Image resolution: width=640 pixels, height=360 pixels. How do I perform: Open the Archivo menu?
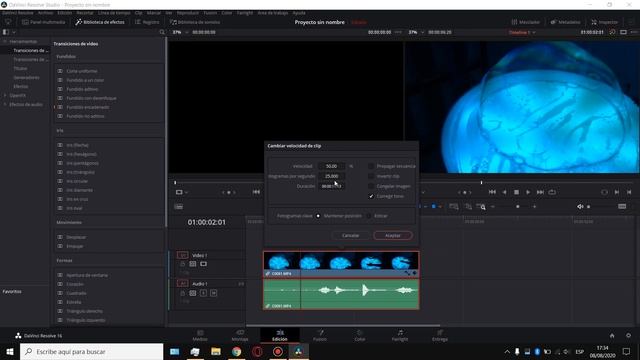[45, 13]
